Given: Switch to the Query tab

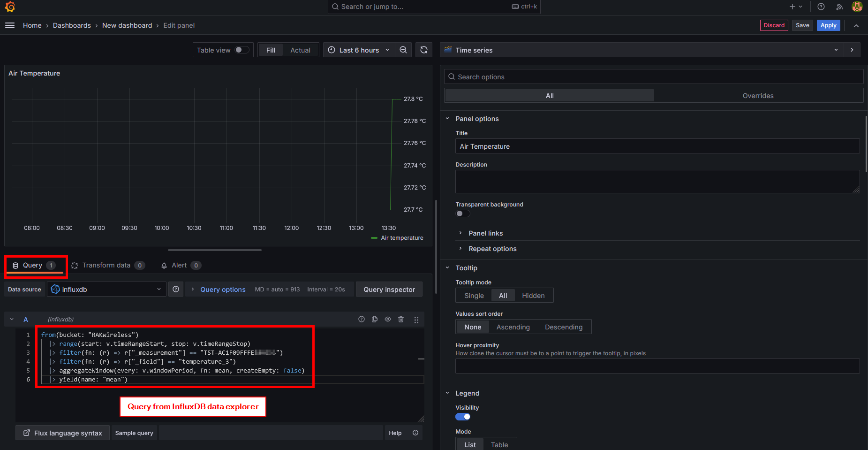Looking at the screenshot, I should [x=34, y=265].
